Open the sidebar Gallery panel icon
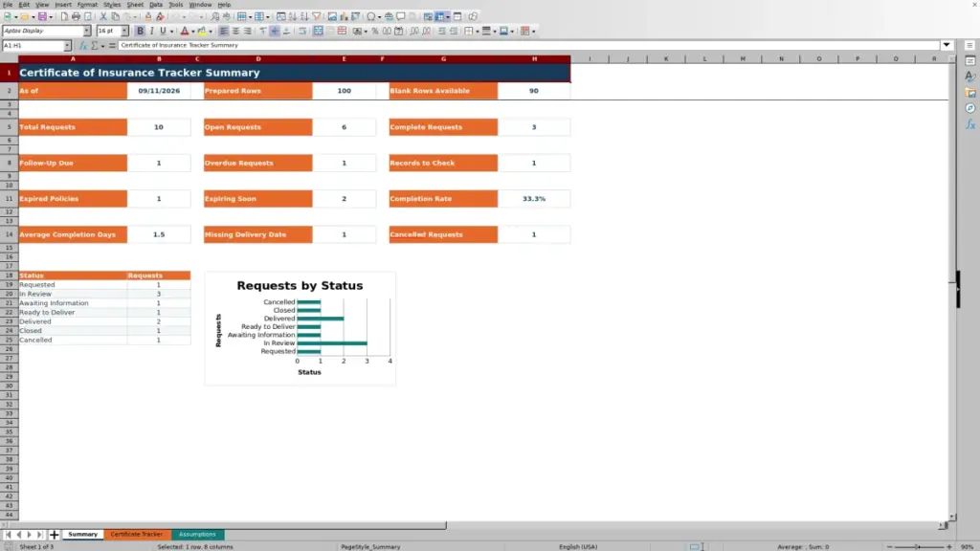980x551 pixels. click(x=970, y=93)
